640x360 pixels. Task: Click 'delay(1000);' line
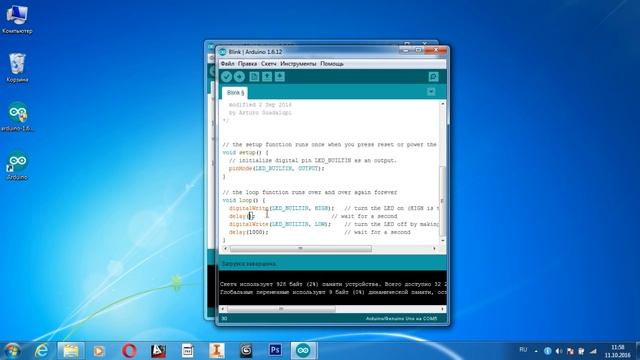pyautogui.click(x=249, y=232)
